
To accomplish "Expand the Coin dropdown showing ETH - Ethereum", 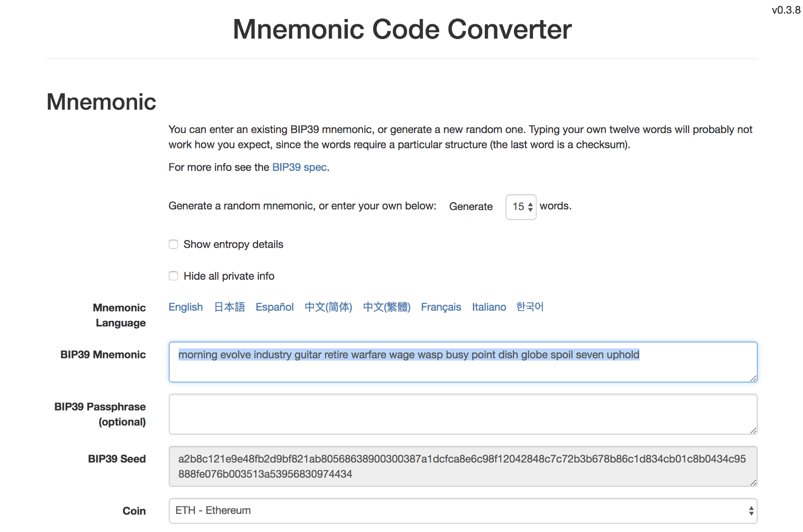I will click(462, 511).
